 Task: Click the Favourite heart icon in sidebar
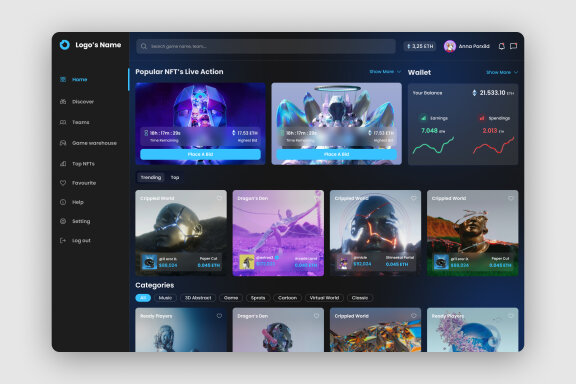(63, 183)
